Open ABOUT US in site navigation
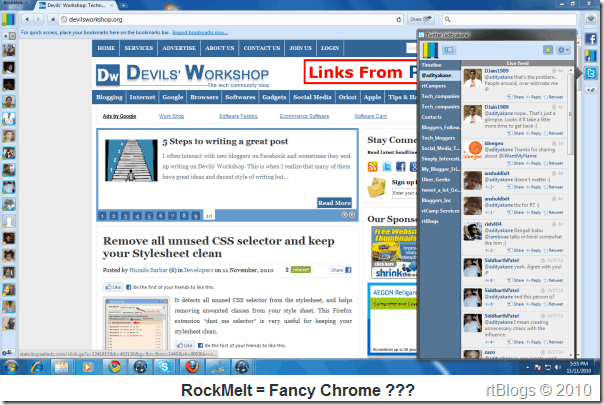Viewport: 604px width, 405px height. coord(220,48)
